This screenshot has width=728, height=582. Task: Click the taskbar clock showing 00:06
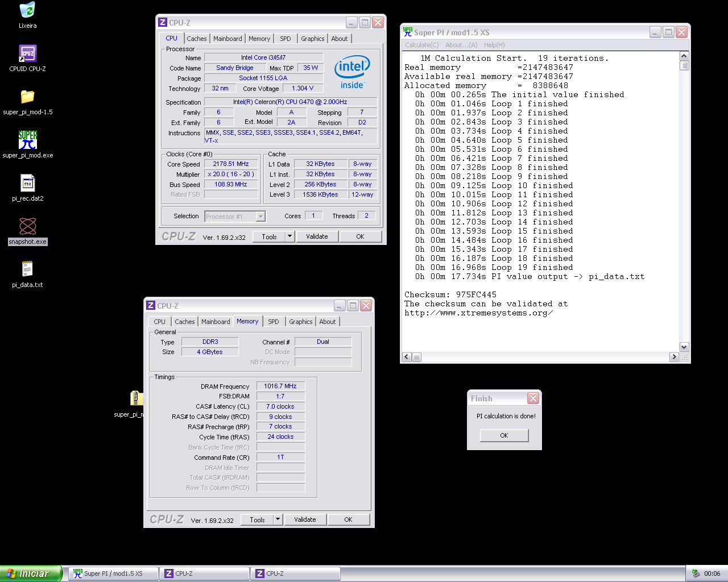(x=712, y=573)
